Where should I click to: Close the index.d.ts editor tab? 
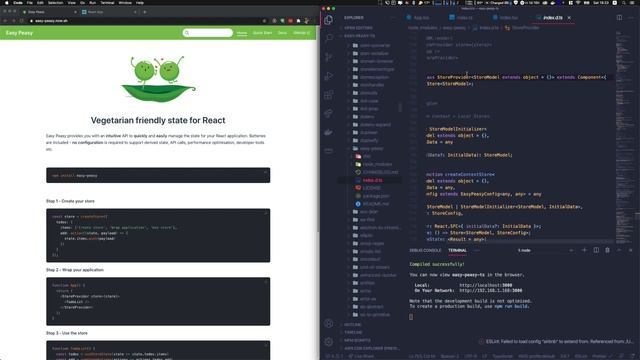coord(569,18)
